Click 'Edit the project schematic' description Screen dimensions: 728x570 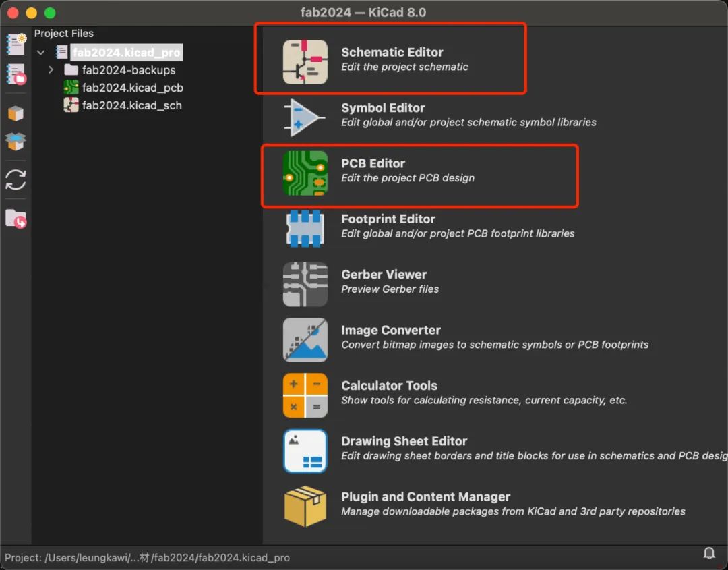tap(404, 67)
